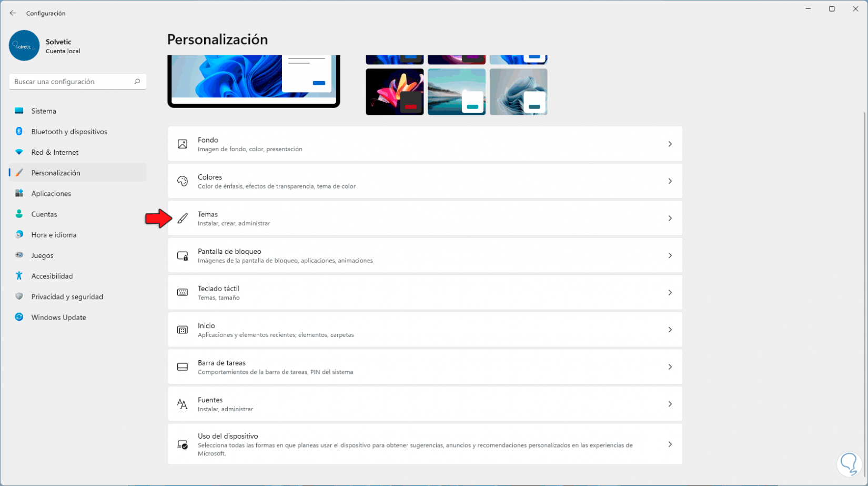868x486 pixels.
Task: Click the Aplicaciones icon in sidebar
Action: pyautogui.click(x=19, y=193)
